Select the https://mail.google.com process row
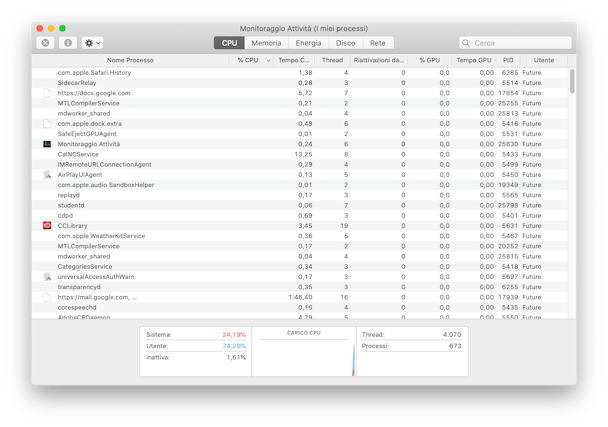 [x=300, y=297]
